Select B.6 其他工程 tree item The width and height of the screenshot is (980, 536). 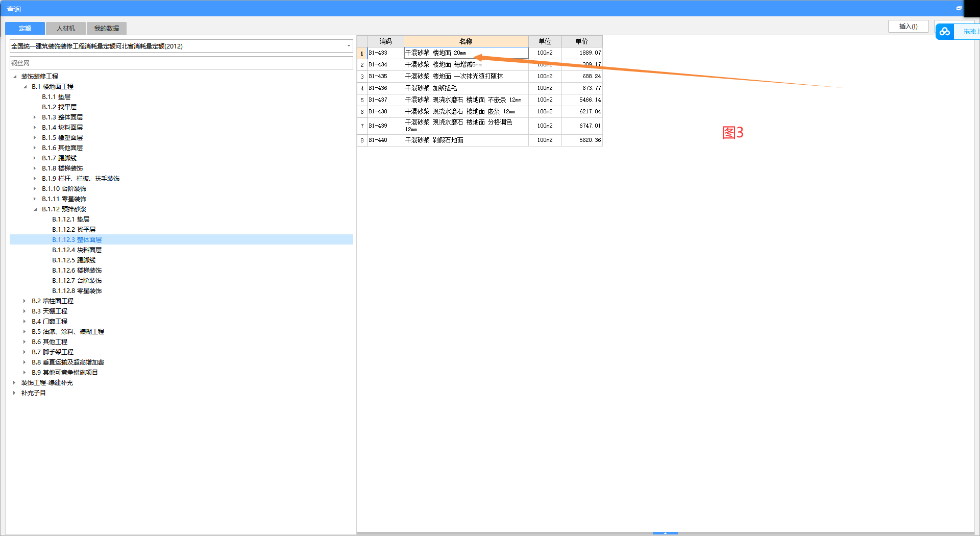pos(50,342)
